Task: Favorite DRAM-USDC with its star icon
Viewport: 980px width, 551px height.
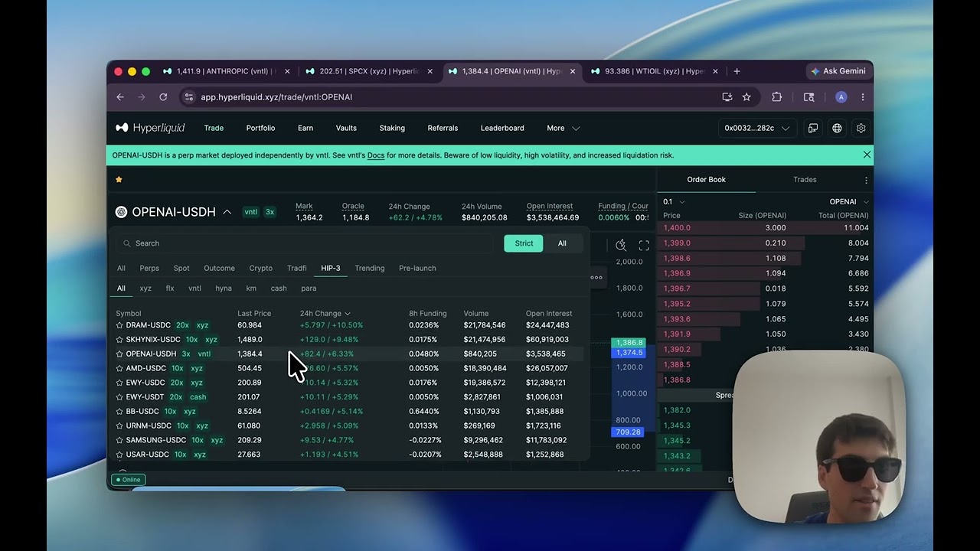Action: click(x=119, y=325)
